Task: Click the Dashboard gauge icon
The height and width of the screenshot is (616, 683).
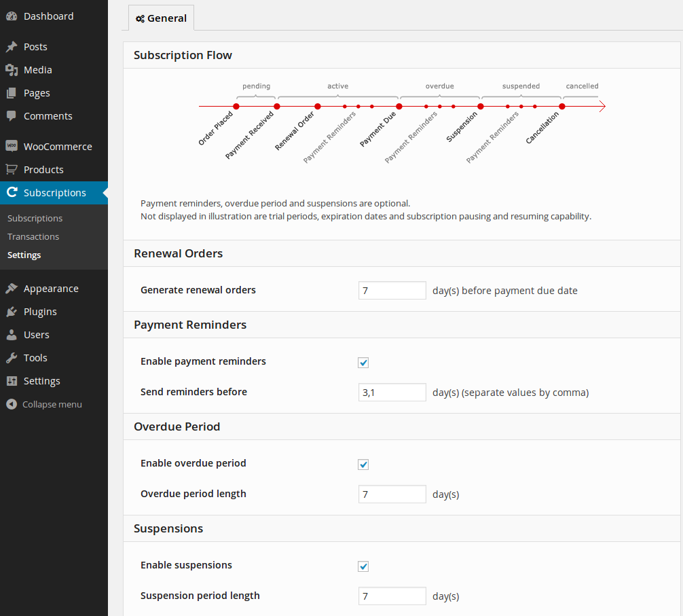Action: point(12,16)
